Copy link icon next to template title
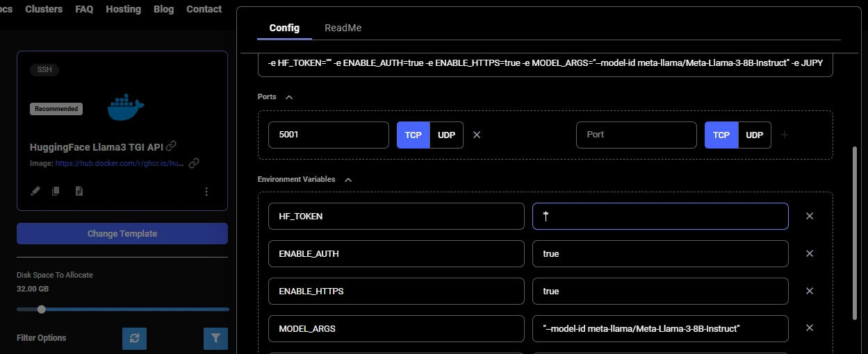868x354 pixels. click(171, 146)
